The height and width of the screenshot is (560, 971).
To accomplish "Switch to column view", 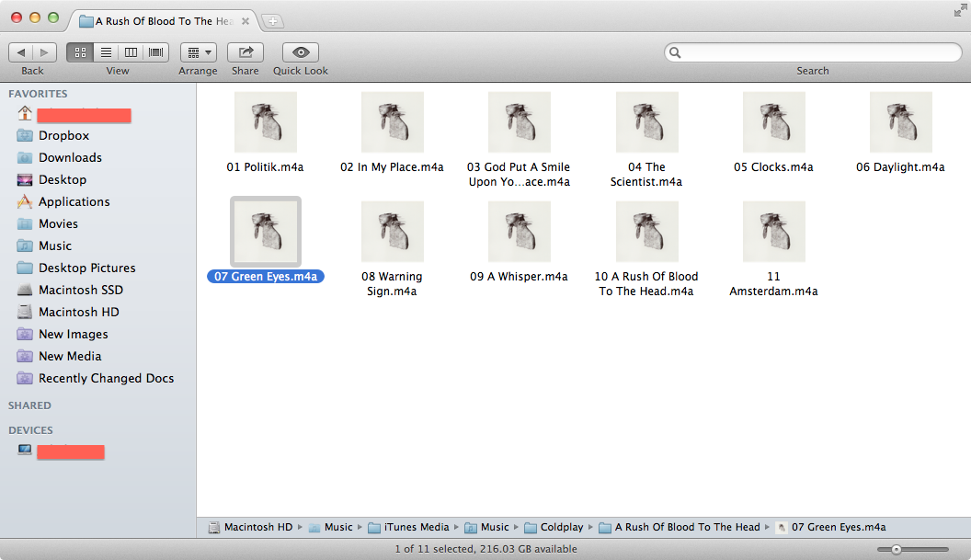I will tap(131, 52).
